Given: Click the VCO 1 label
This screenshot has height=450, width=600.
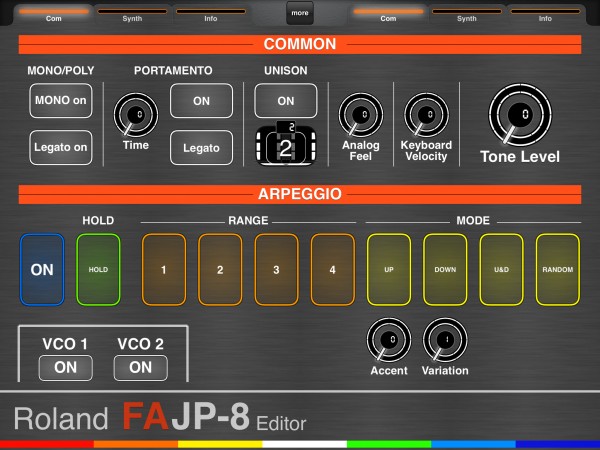Looking at the screenshot, I should tap(65, 344).
